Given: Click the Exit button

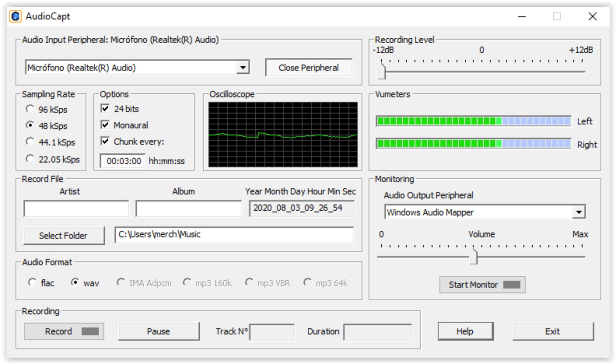Looking at the screenshot, I should [x=553, y=331].
